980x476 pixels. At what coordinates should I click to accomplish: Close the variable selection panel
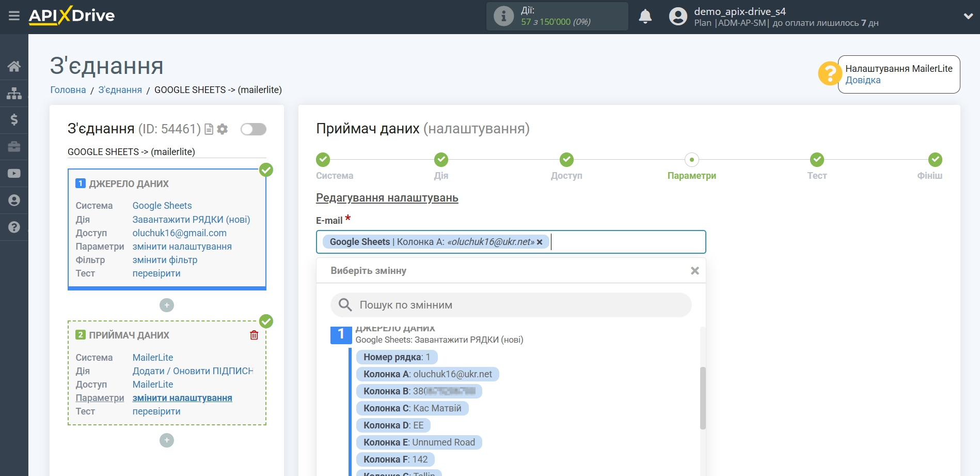(695, 271)
